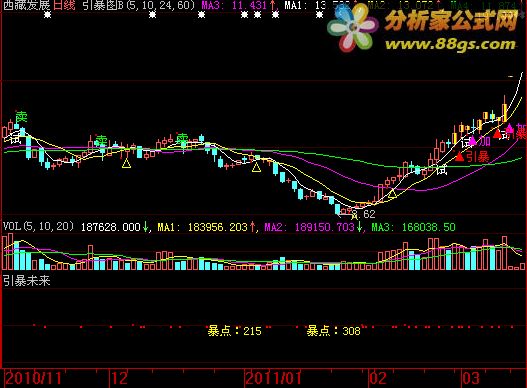Image resolution: width=527 pixels, height=388 pixels.
Task: Click the volume value 187628.000
Action: click(111, 227)
